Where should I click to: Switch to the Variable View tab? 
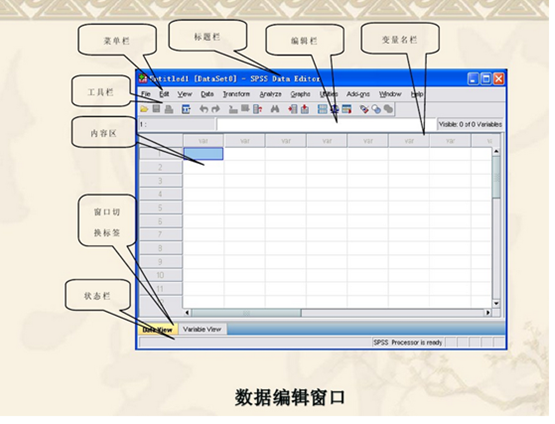click(x=202, y=329)
